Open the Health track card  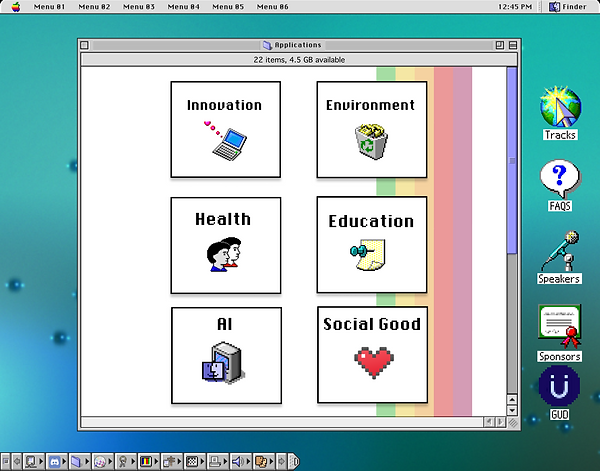click(x=226, y=245)
